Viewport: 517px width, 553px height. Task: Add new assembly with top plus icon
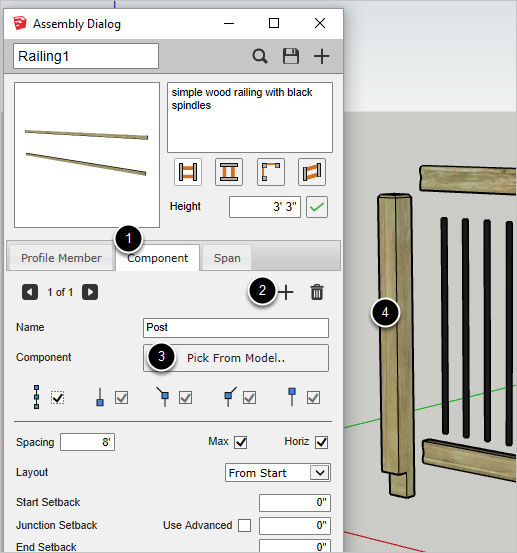[x=322, y=56]
